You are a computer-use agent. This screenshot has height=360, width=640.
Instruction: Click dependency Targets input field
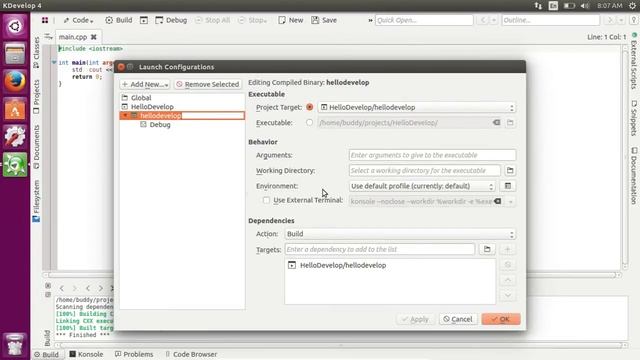380,249
